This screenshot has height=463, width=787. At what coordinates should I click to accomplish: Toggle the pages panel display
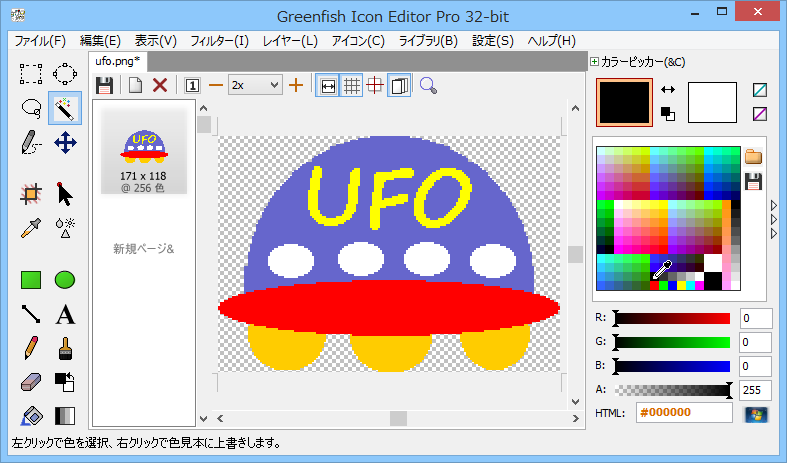point(399,85)
